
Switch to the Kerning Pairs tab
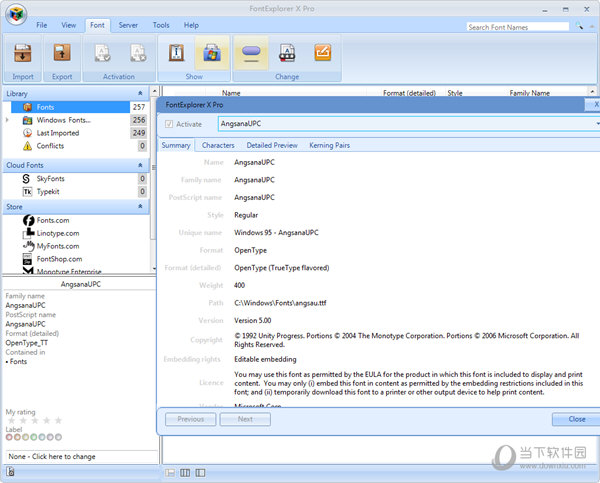point(329,145)
